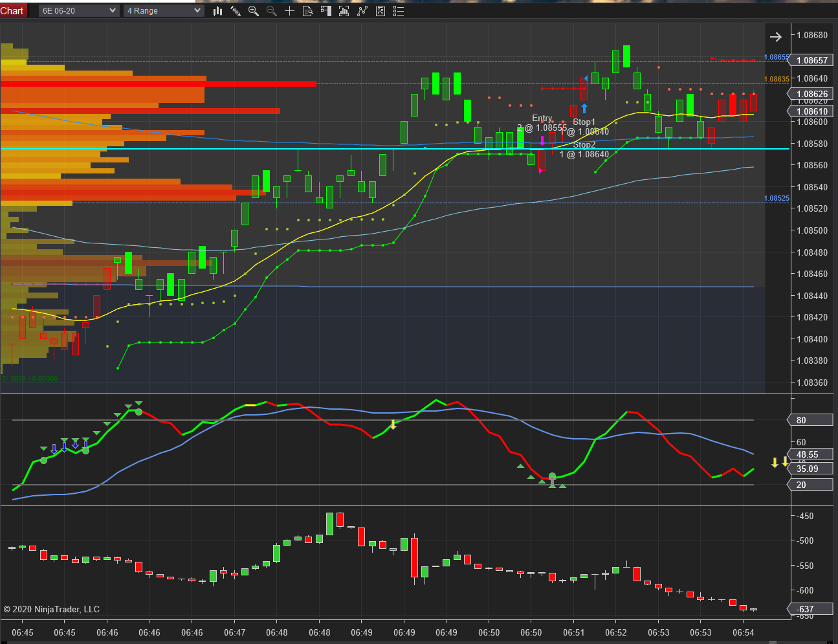Open the 6E 06-20 instrument dropdown
This screenshot has height=644, width=838.
pos(79,11)
